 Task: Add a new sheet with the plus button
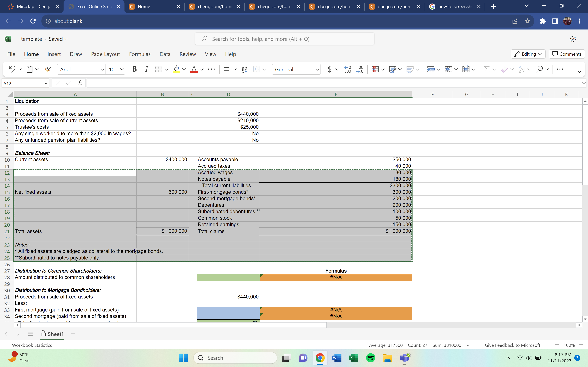73,334
